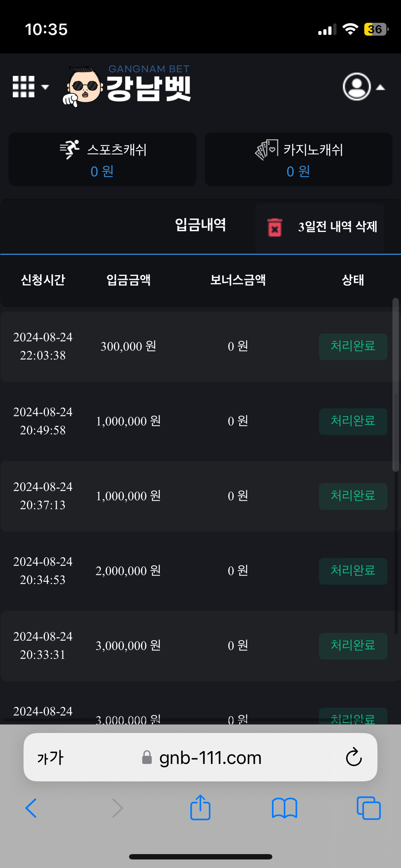Viewport: 401px width, 868px height.
Task: Select the 입금내역 tab heading
Action: tap(200, 225)
